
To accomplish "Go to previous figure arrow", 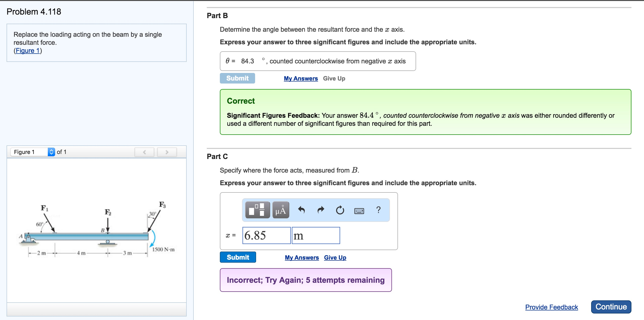I will tap(144, 152).
